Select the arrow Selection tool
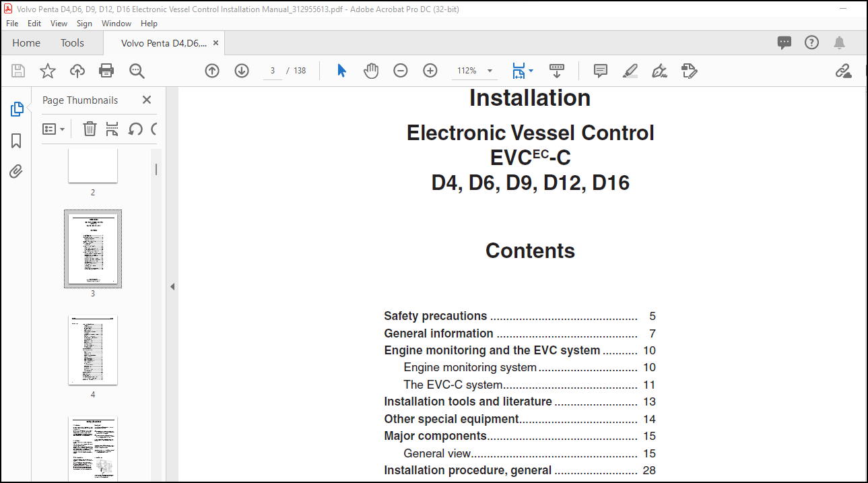Image resolution: width=868 pixels, height=483 pixels. 341,71
